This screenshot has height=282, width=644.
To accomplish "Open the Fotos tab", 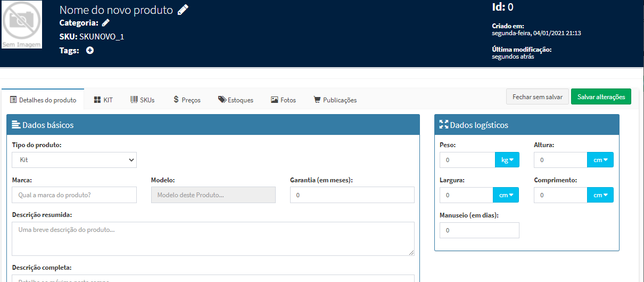I will [283, 100].
